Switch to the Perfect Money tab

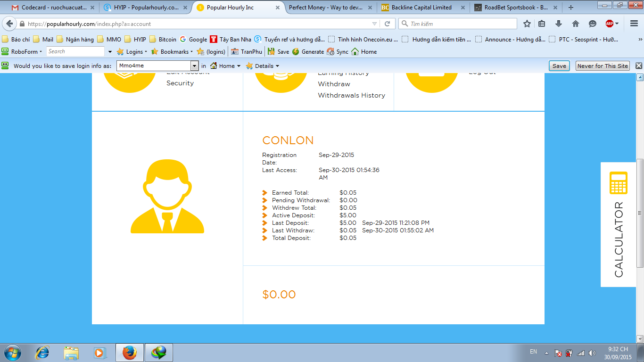(330, 8)
